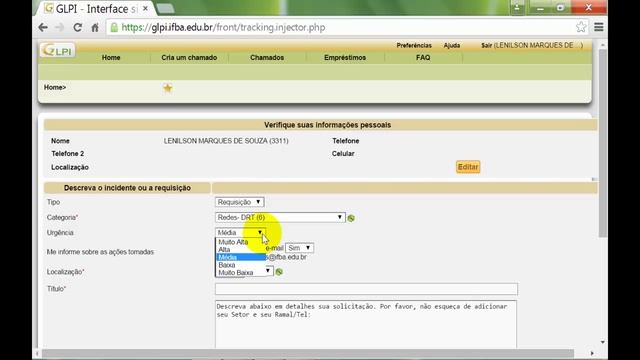Click the Preferências link
Viewport: 640px width, 360px height.
(x=414, y=45)
